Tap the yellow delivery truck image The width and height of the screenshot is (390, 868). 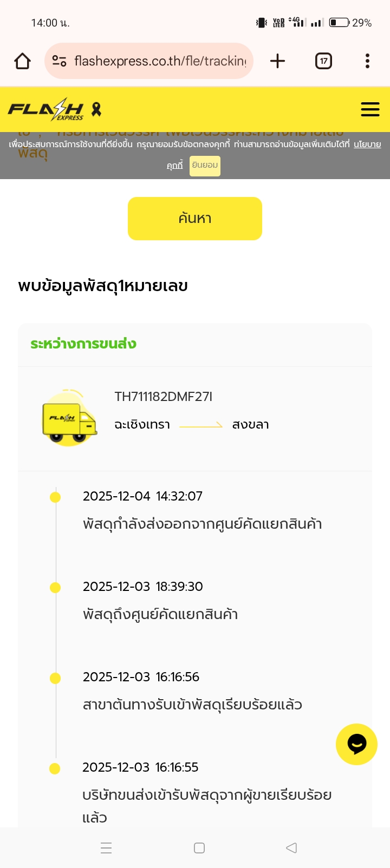(69, 418)
